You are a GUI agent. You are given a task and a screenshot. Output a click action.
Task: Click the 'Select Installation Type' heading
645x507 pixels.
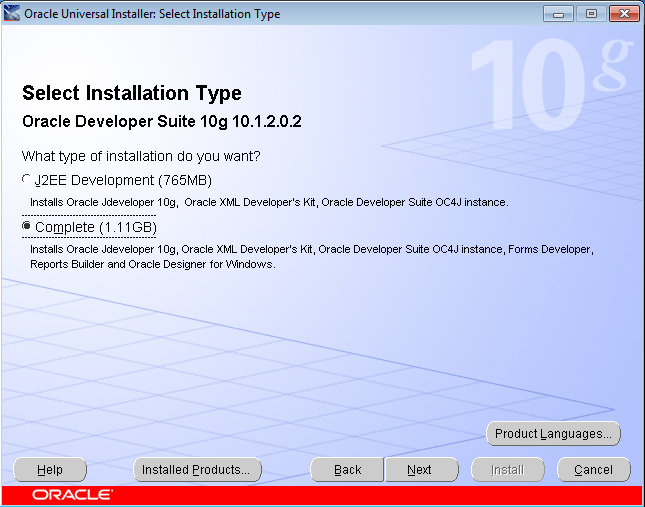tap(131, 94)
